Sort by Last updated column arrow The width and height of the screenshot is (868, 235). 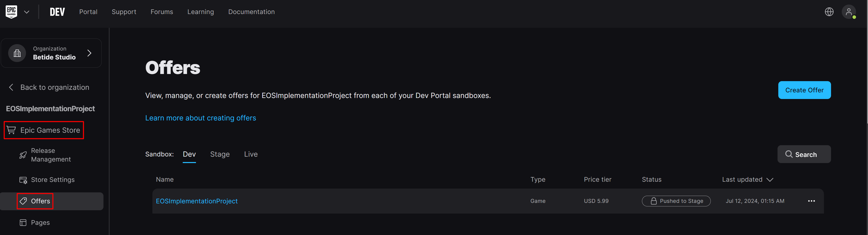[770, 180]
